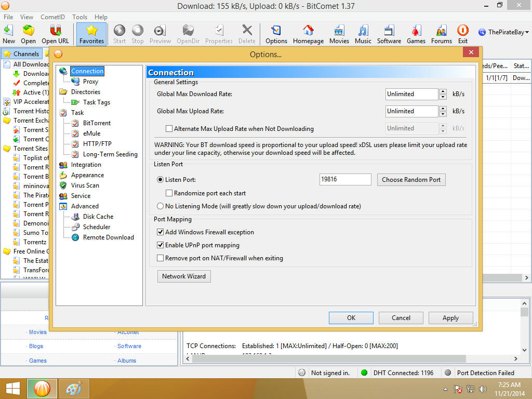Click Cancel in Options dialog

click(x=401, y=318)
